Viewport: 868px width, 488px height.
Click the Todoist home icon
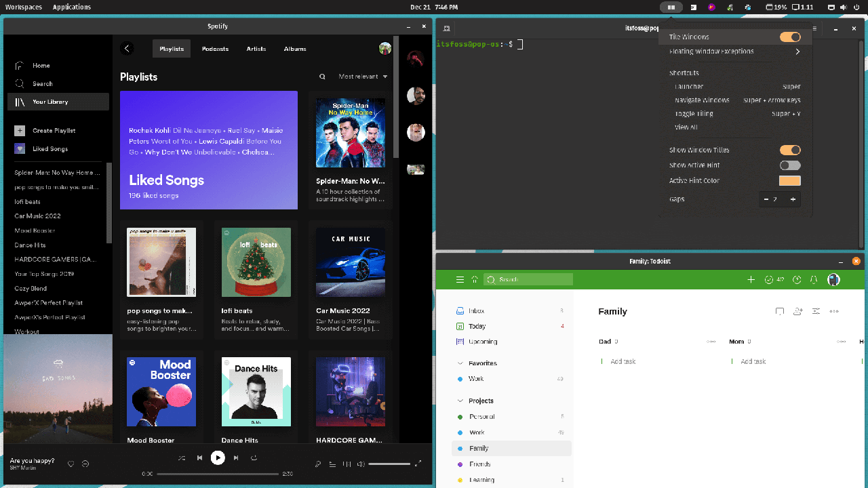(475, 279)
